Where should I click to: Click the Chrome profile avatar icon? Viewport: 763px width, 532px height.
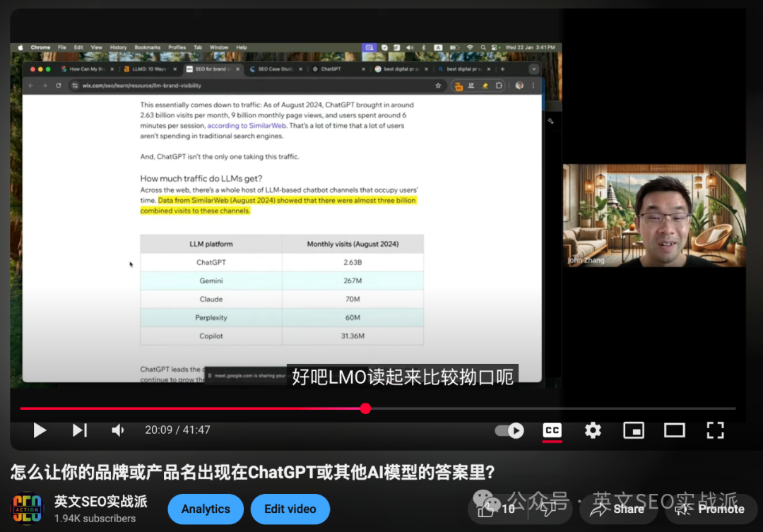[x=519, y=85]
